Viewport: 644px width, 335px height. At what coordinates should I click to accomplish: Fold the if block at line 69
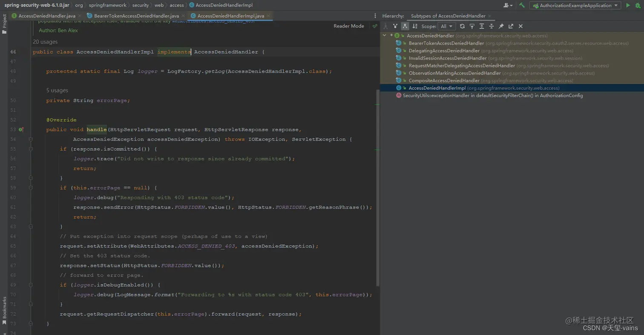click(x=31, y=285)
